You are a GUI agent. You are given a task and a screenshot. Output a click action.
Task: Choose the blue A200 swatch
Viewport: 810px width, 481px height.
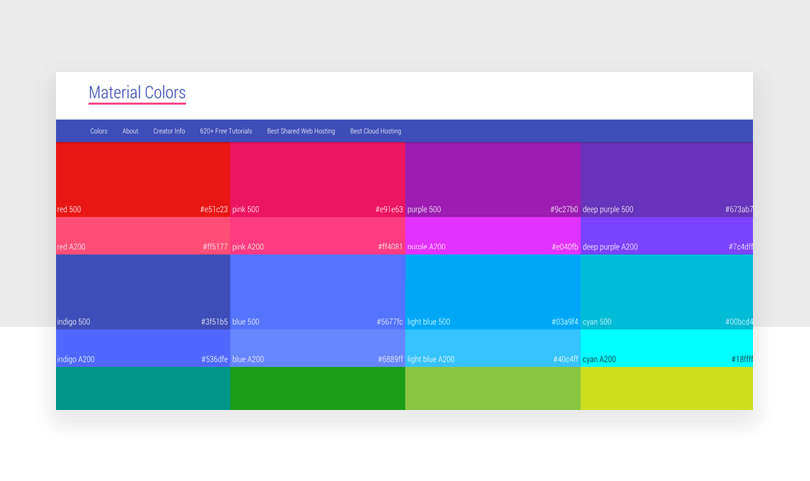(x=318, y=348)
